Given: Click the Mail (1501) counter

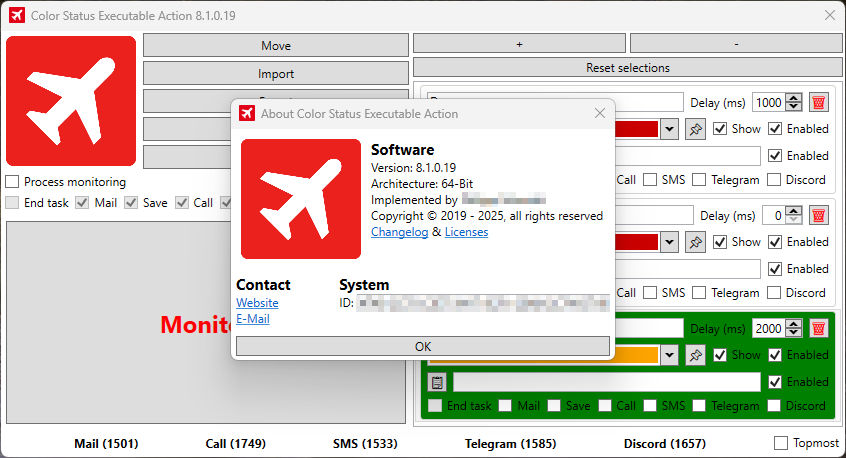Looking at the screenshot, I should click(106, 443).
